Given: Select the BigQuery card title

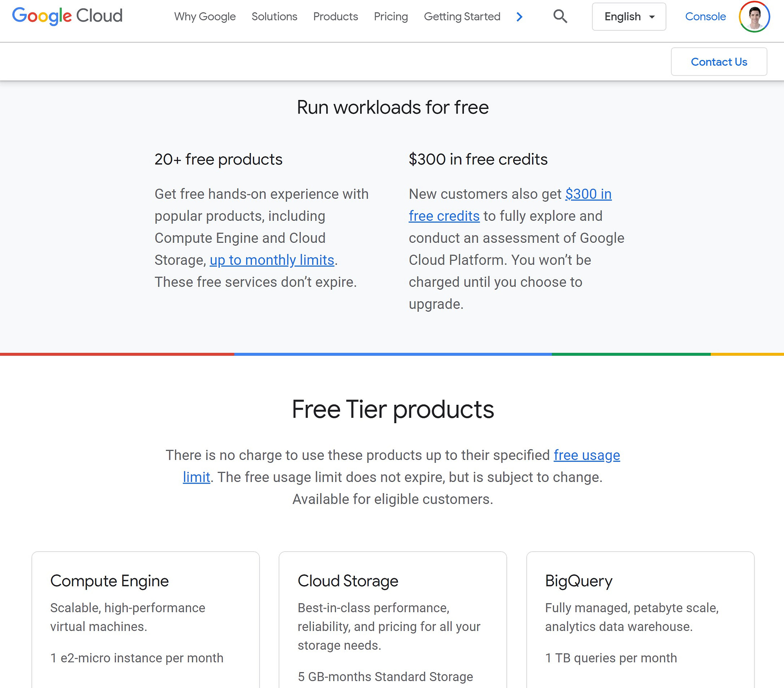Looking at the screenshot, I should pyautogui.click(x=579, y=581).
